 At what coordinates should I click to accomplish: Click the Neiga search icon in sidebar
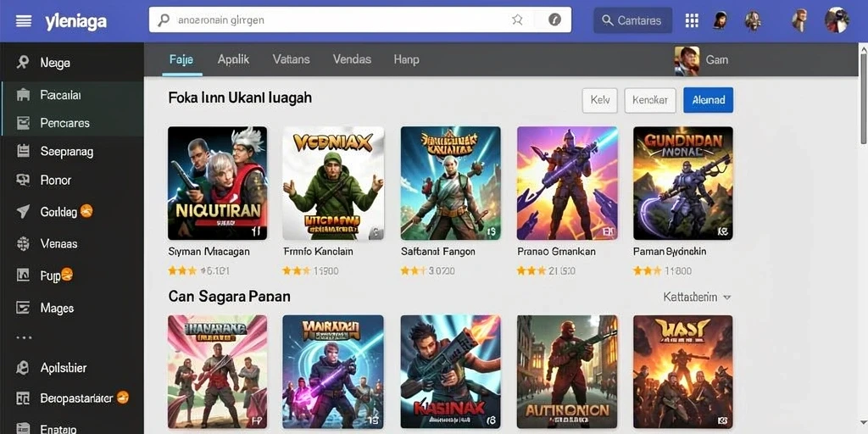pyautogui.click(x=23, y=62)
